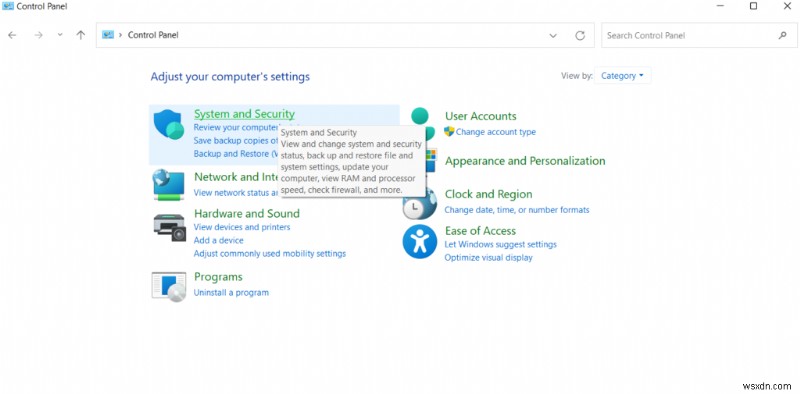Open Clock and Region category
The height and width of the screenshot is (394, 800).
click(x=488, y=194)
